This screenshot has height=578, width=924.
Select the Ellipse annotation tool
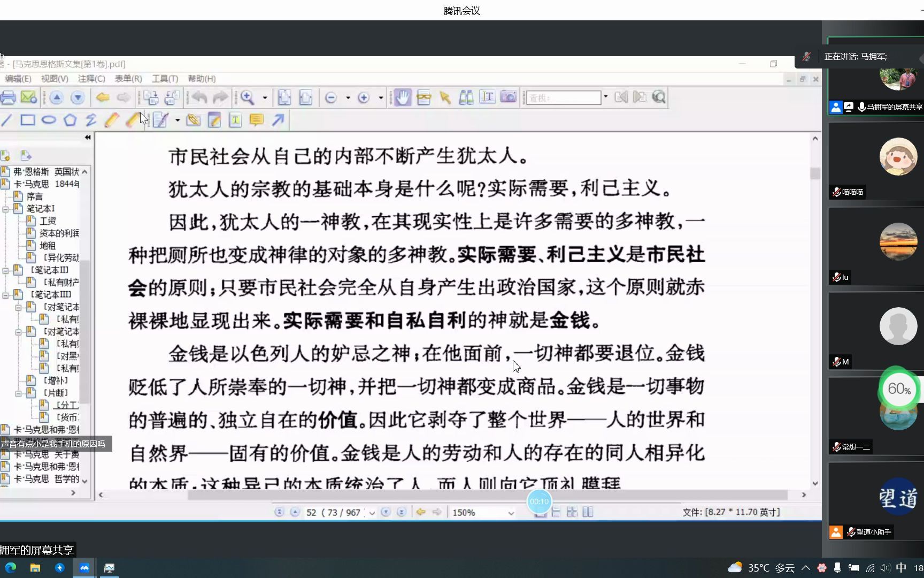pyautogui.click(x=49, y=120)
